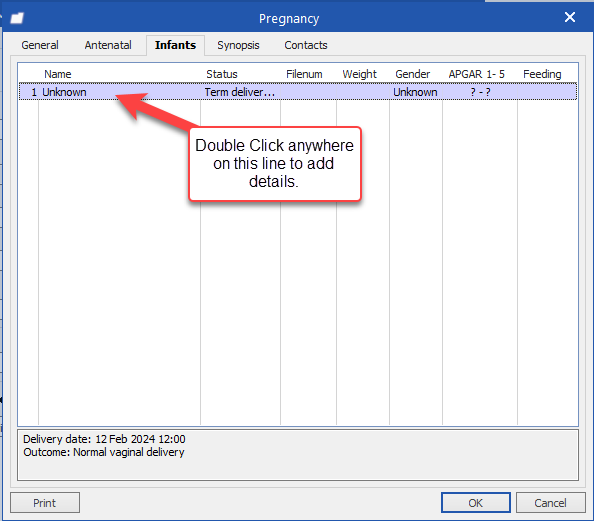Click the Status column header
The image size is (594, 521).
point(222,74)
